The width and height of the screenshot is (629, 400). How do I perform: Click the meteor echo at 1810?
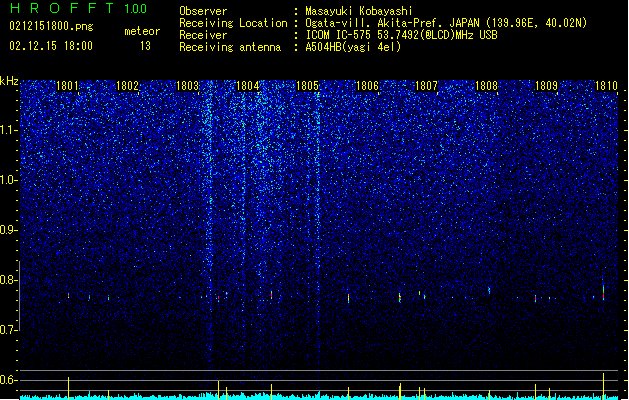(x=603, y=292)
